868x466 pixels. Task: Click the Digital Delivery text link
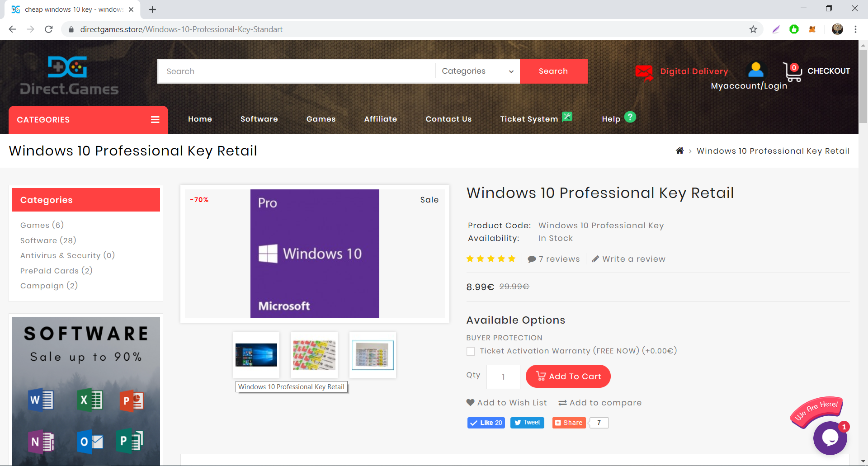point(694,71)
